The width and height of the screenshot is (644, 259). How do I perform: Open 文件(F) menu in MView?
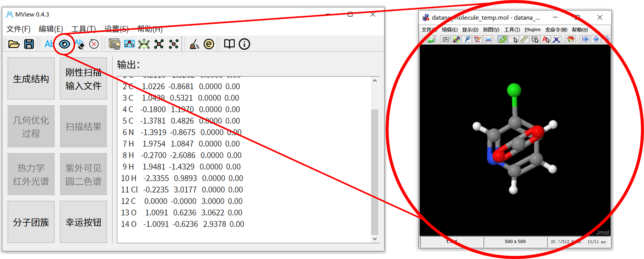pyautogui.click(x=19, y=29)
